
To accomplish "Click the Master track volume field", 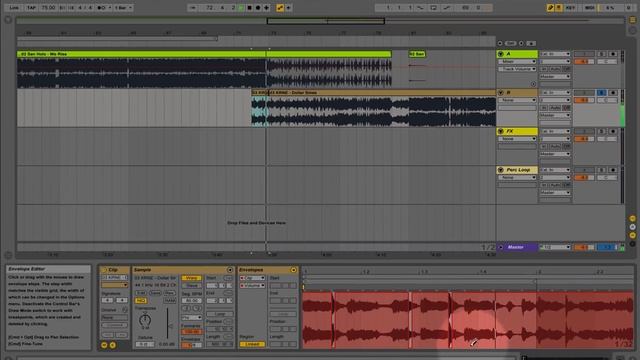I will [x=584, y=247].
